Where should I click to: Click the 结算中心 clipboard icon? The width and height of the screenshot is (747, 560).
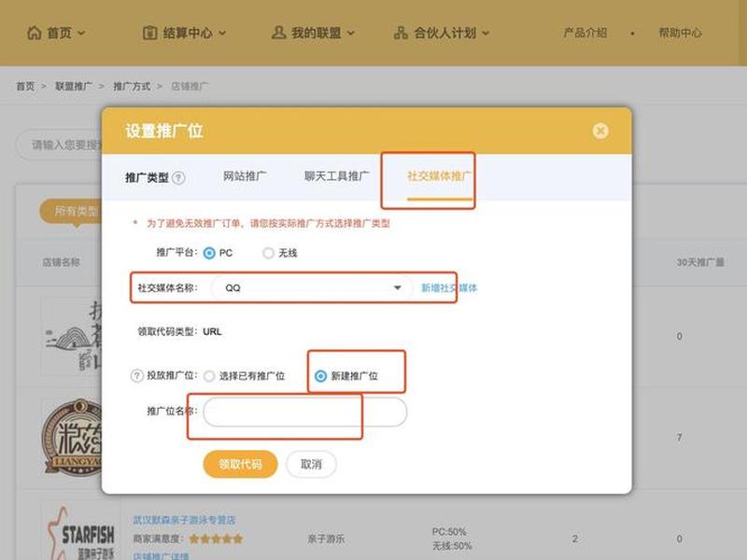click(x=150, y=33)
